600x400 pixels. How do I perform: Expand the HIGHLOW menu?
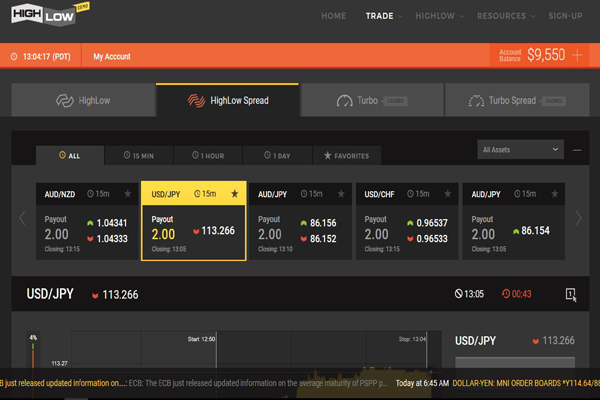[440, 16]
